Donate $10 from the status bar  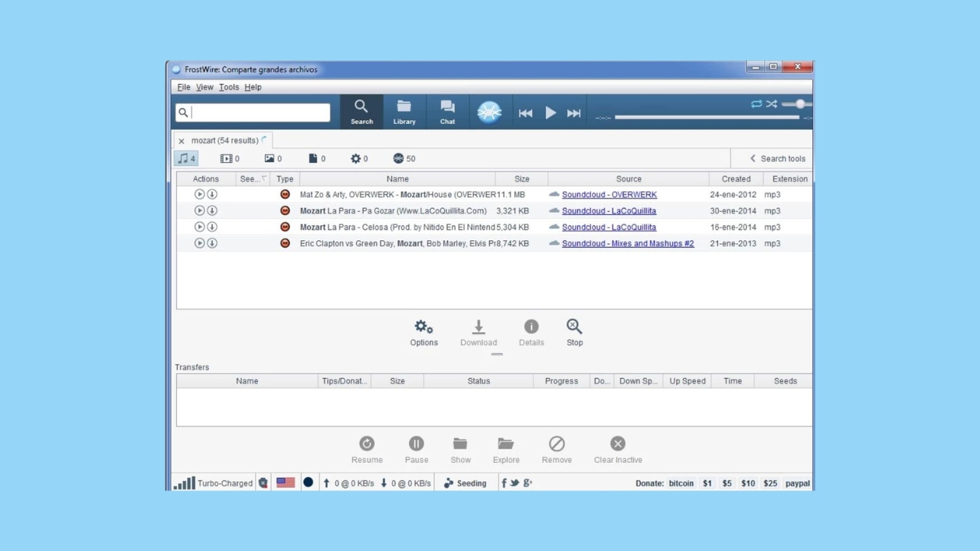click(x=748, y=484)
